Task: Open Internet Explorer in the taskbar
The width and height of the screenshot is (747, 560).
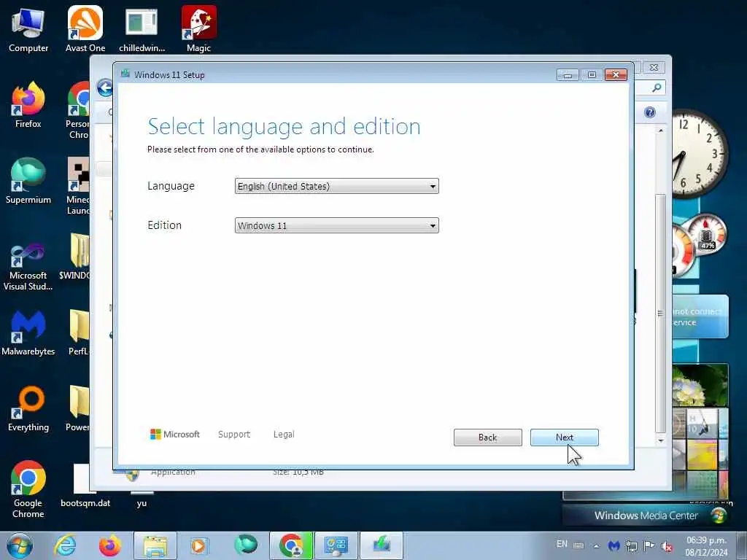Action: (x=65, y=545)
